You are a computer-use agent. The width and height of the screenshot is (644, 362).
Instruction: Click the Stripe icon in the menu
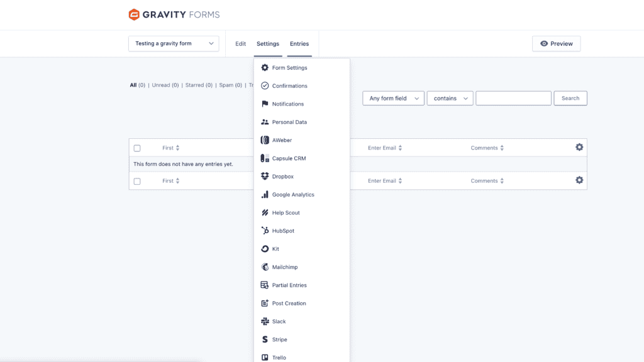tap(265, 339)
